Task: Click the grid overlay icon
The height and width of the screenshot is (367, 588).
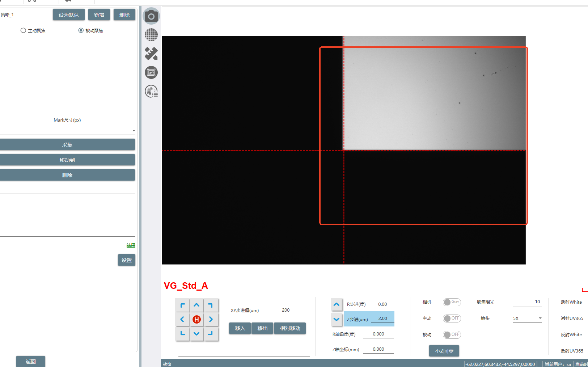Action: click(151, 35)
